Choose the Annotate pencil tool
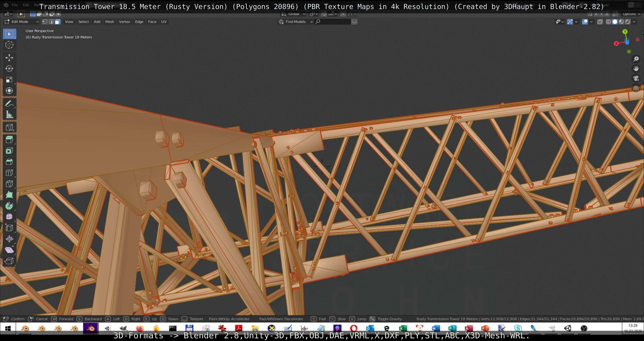Screen dimensions: 644x341 (10, 104)
